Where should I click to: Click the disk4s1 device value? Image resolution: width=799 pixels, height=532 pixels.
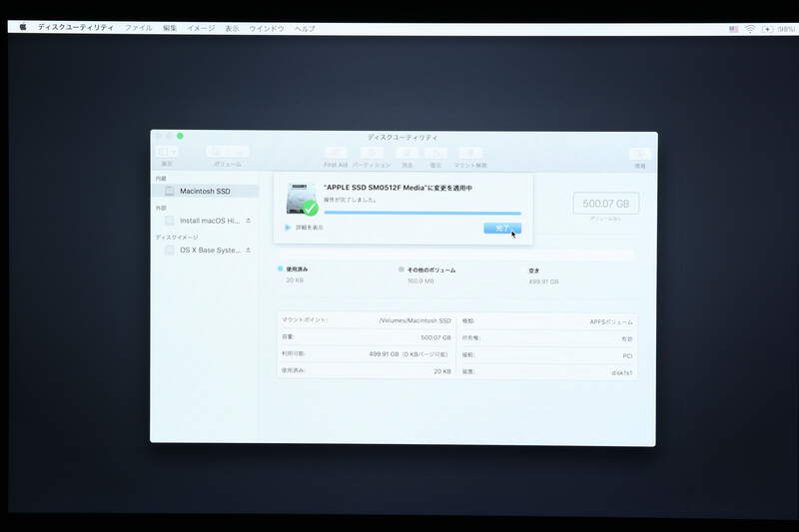(621, 373)
